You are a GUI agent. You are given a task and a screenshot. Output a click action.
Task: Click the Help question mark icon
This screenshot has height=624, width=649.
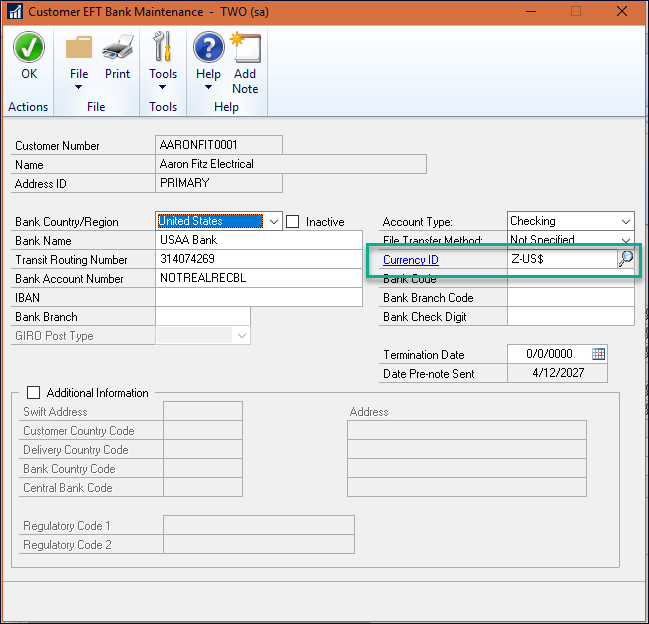[x=209, y=47]
